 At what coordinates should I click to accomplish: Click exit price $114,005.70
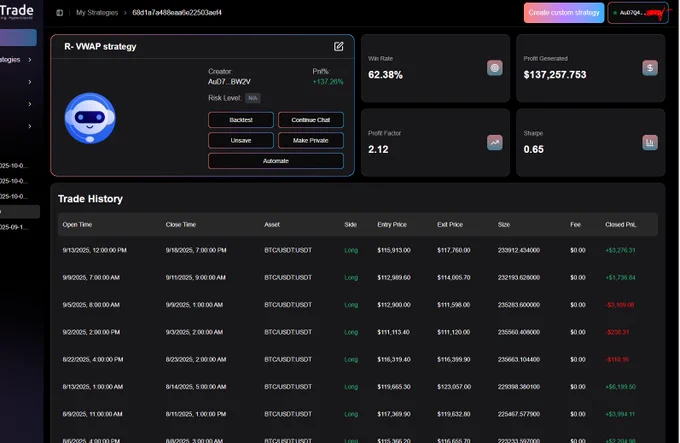click(x=454, y=277)
